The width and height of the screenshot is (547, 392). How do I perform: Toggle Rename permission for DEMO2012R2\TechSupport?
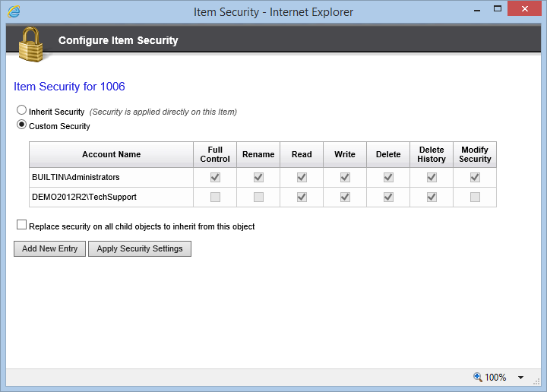(258, 197)
